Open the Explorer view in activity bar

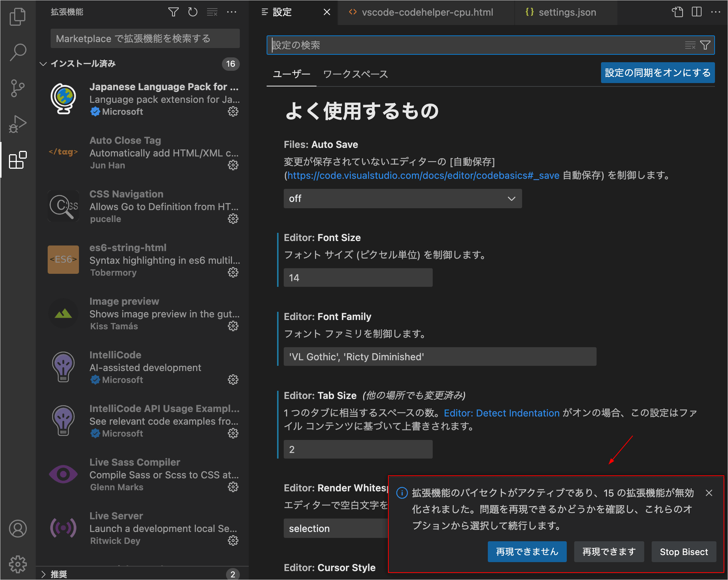point(18,17)
